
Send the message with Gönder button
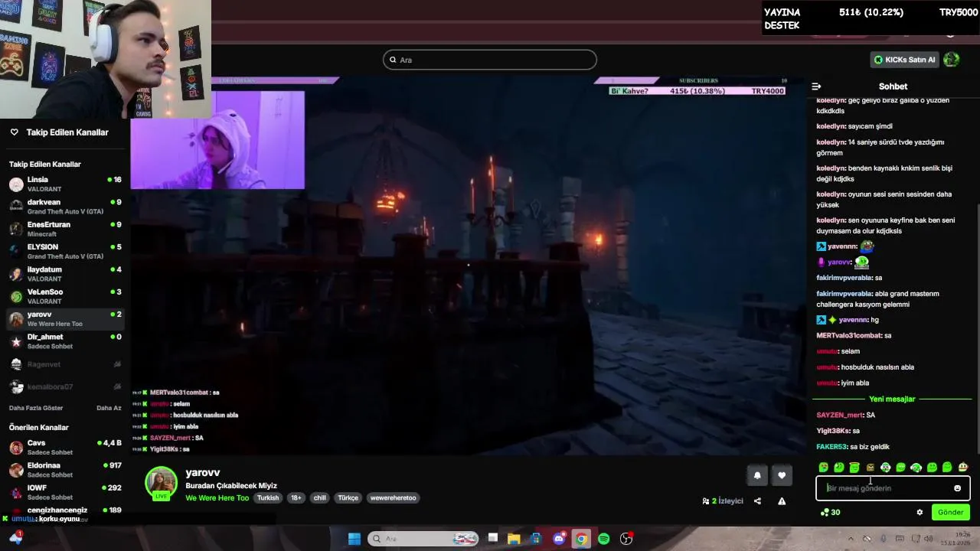click(x=951, y=513)
